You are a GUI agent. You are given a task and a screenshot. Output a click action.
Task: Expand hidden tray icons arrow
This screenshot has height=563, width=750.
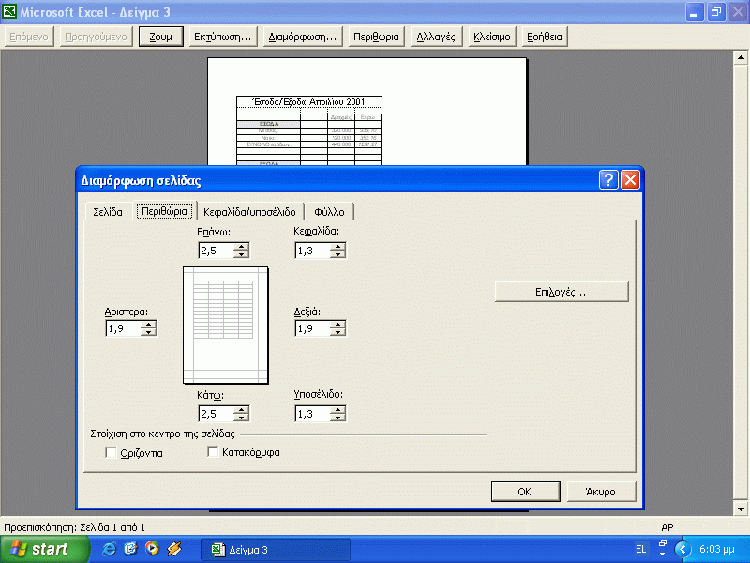[x=683, y=549]
